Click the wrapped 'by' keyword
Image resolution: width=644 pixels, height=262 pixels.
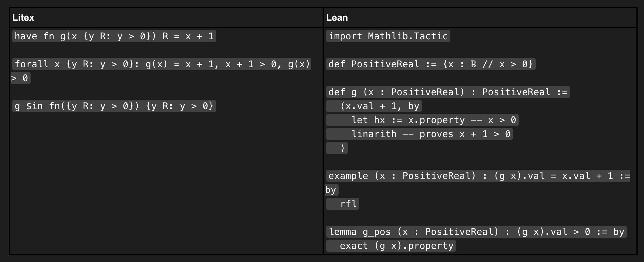[x=331, y=190]
